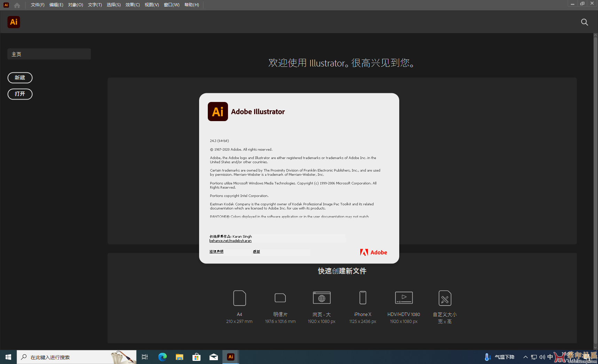Click the 打开 button
598x364 pixels.
pos(20,94)
